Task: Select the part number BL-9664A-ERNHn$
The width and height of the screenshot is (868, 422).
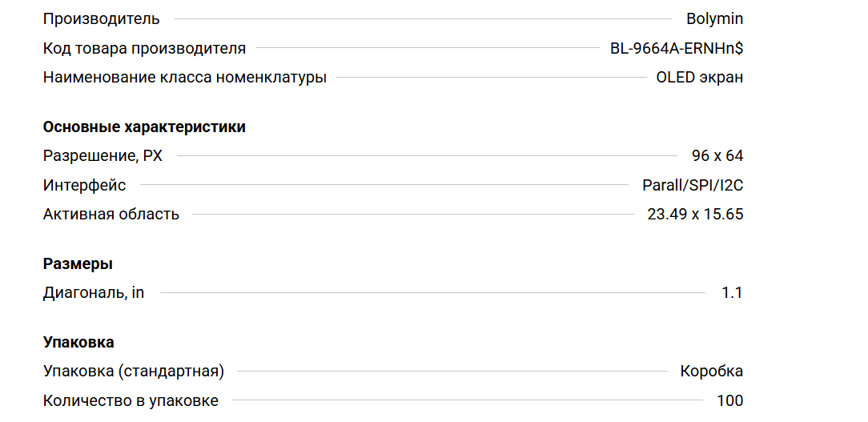Action: click(677, 49)
